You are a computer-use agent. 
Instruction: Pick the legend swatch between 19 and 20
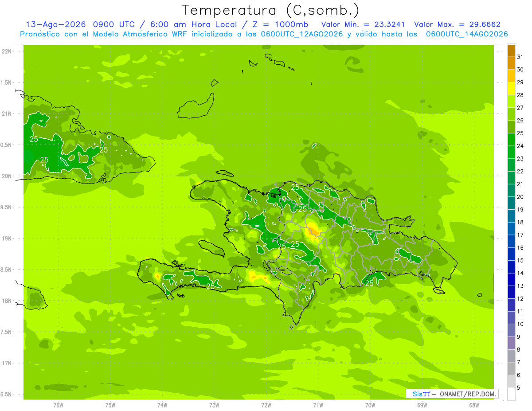(511, 203)
